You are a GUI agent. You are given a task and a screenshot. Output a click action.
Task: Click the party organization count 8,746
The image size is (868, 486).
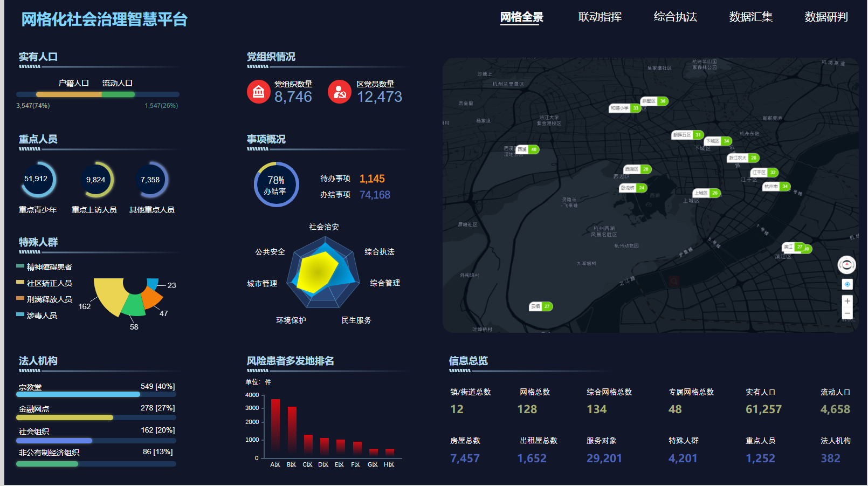pyautogui.click(x=293, y=97)
